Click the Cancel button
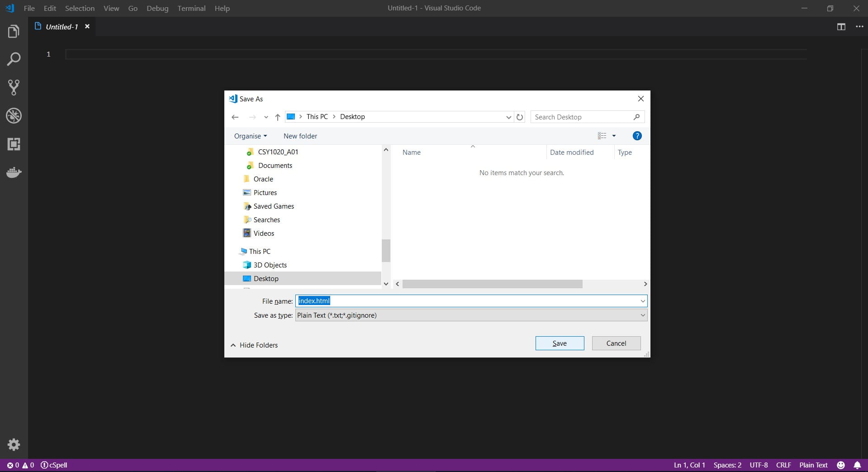The image size is (868, 472). pyautogui.click(x=616, y=343)
